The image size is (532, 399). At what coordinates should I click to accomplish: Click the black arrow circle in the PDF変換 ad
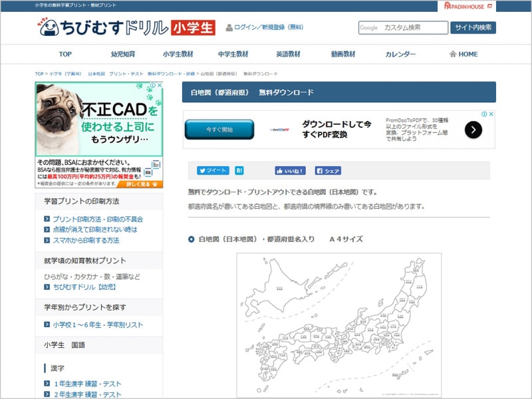pos(472,130)
